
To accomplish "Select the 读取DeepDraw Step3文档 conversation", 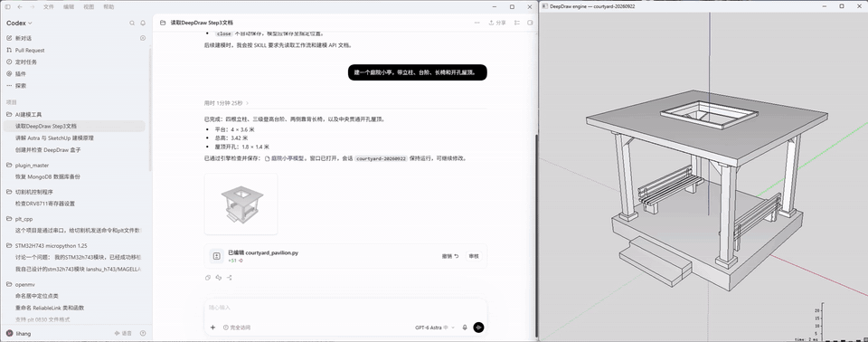I will pos(74,127).
